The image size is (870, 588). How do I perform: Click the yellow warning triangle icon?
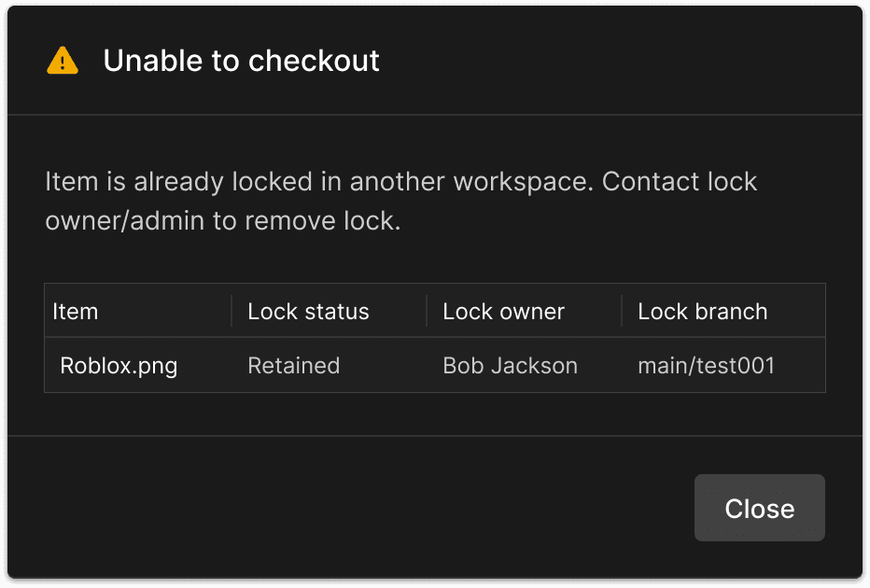[x=62, y=61]
